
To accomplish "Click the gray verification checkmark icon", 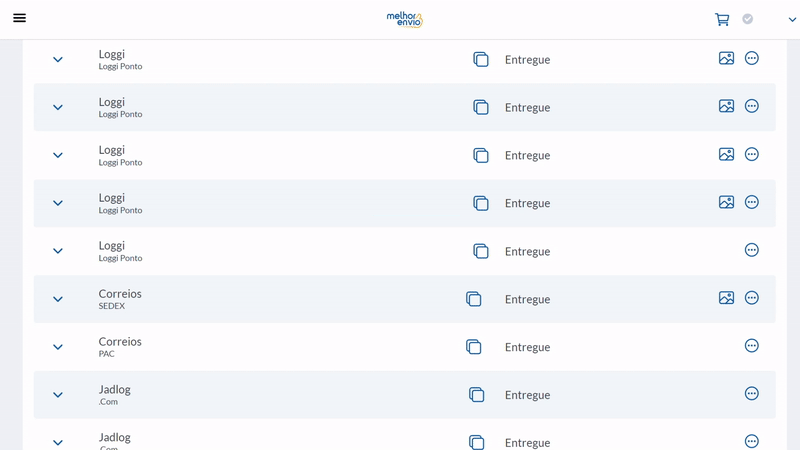I will click(x=747, y=19).
